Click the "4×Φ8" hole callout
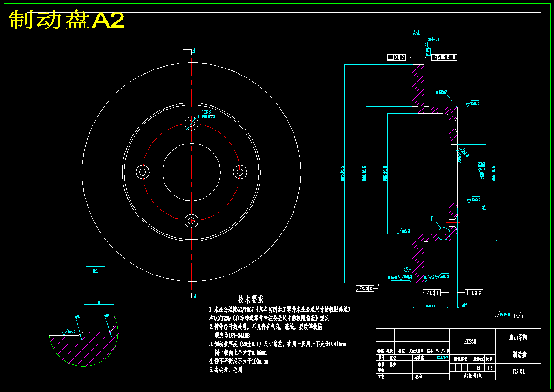This screenshot has height=392, width=554. (x=206, y=112)
